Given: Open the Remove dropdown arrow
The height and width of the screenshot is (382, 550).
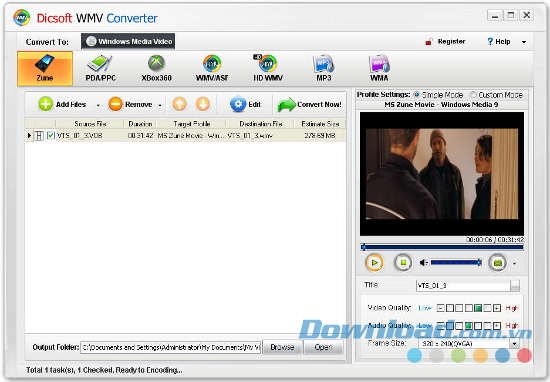Looking at the screenshot, I should (x=160, y=105).
